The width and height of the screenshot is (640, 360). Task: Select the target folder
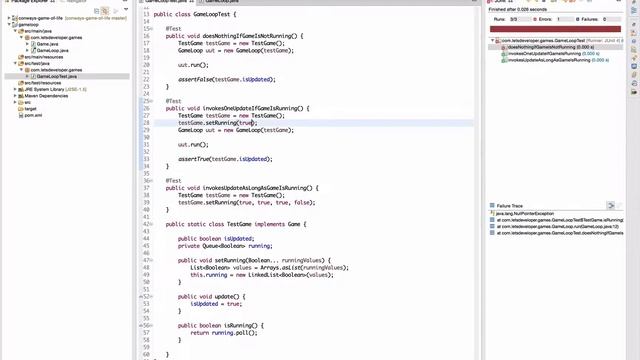click(x=31, y=109)
